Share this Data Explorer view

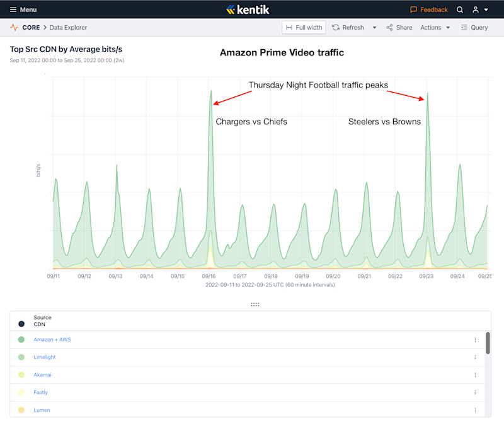point(399,27)
